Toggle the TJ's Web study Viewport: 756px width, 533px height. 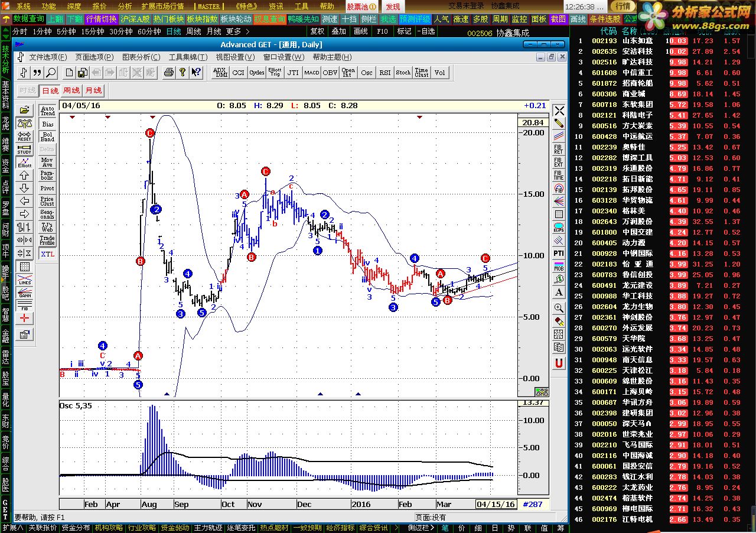[x=47, y=227]
